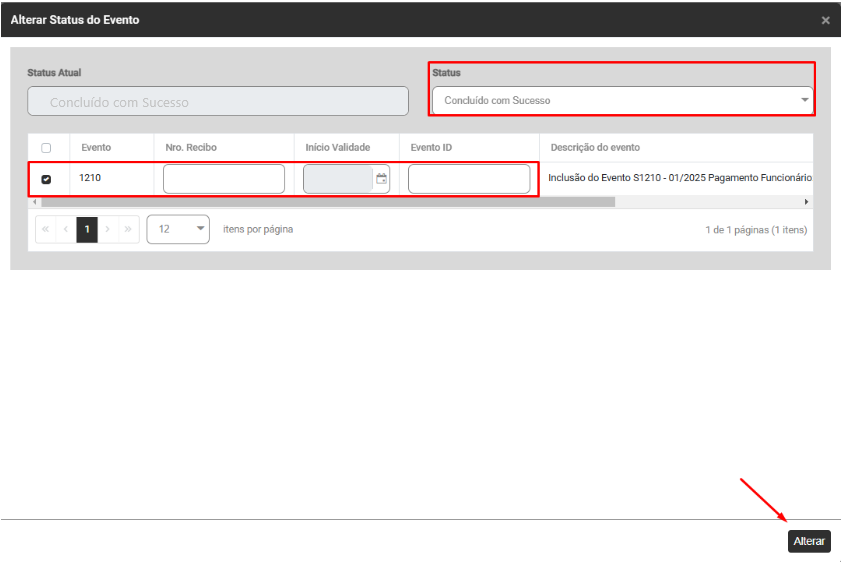844x568 pixels.
Task: Close the Alterar Status do Evento dialog
Action: click(825, 20)
